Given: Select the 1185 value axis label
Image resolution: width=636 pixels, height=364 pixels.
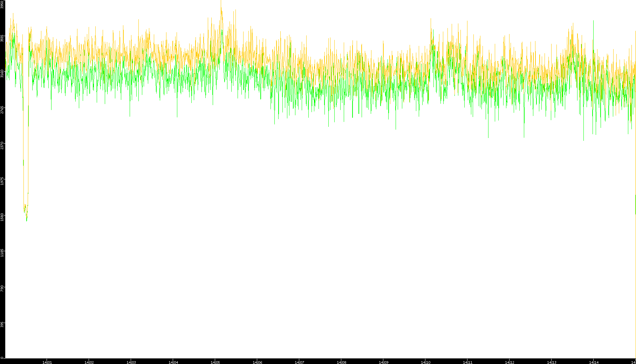Looking at the screenshot, I should [2, 253].
